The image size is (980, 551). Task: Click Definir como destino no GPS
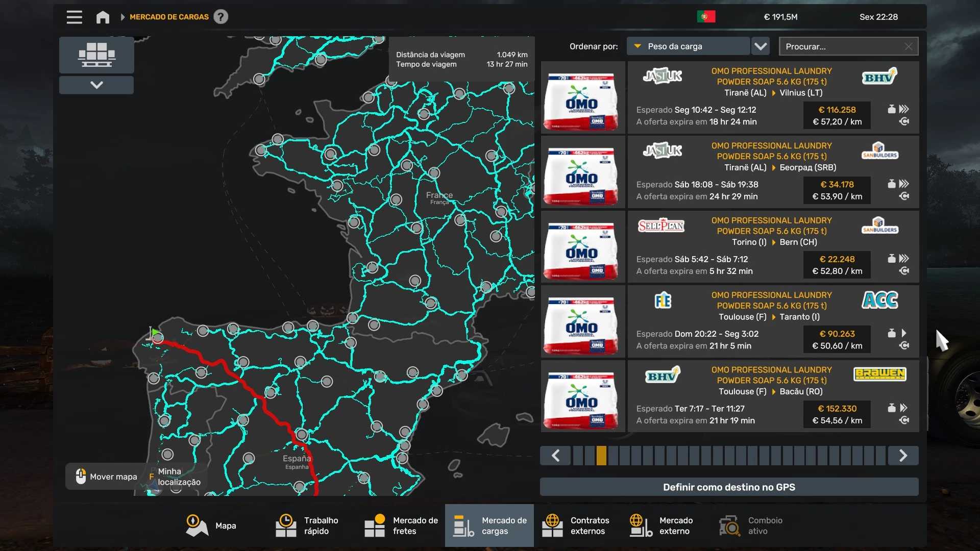click(x=729, y=487)
